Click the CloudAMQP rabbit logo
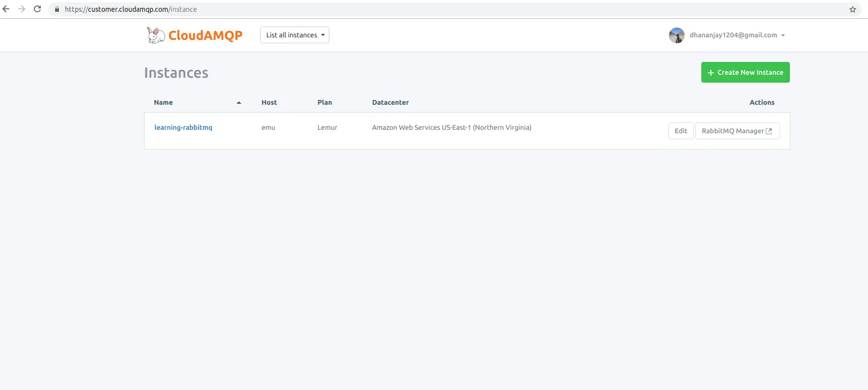The height and width of the screenshot is (390, 868). tap(156, 35)
